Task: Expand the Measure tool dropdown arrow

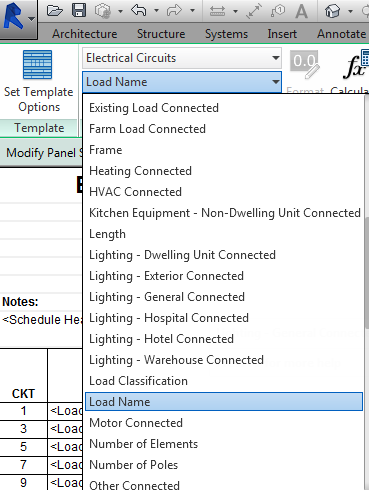Action: click(x=235, y=11)
